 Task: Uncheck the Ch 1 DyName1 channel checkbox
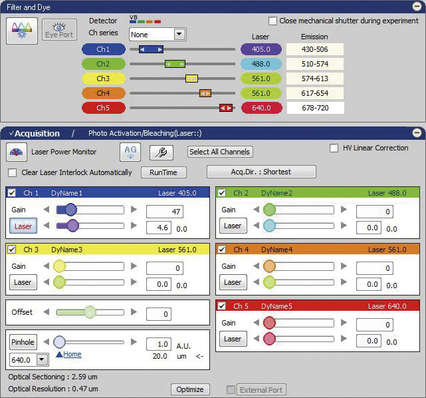pos(12,193)
